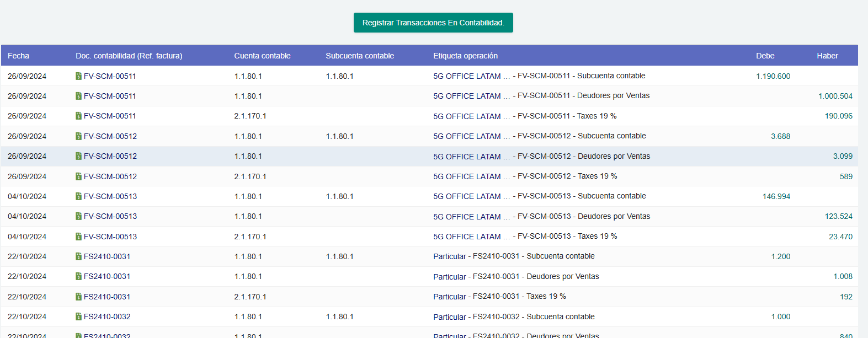Click Particular label in FS2410-0031 Deudores por Ventas row
Viewport: 868px width, 338px height.
(449, 277)
